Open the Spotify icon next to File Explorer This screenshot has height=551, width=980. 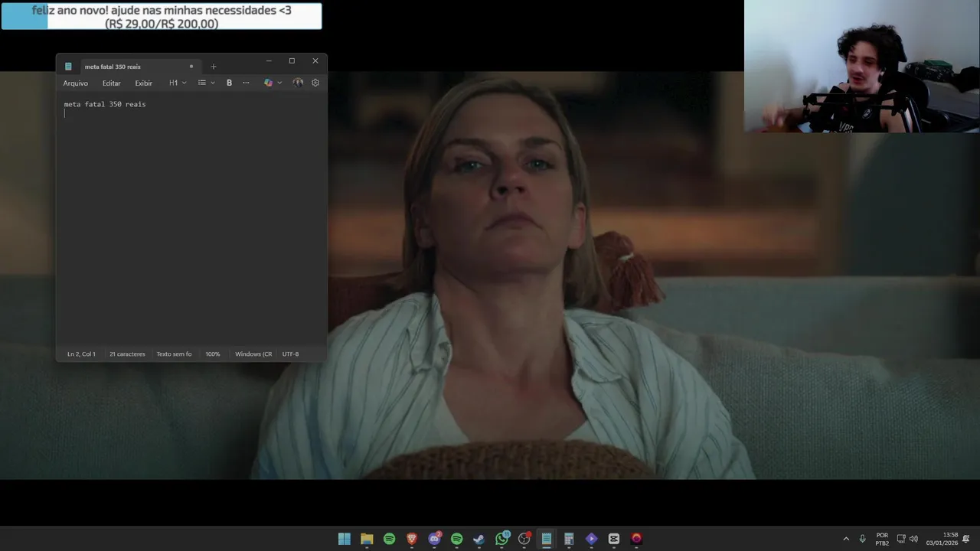(x=389, y=539)
